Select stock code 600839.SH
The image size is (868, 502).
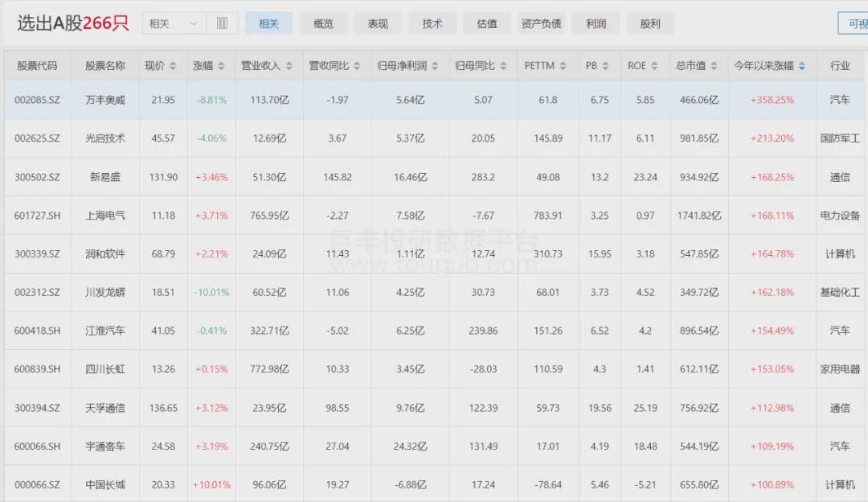coord(37,369)
